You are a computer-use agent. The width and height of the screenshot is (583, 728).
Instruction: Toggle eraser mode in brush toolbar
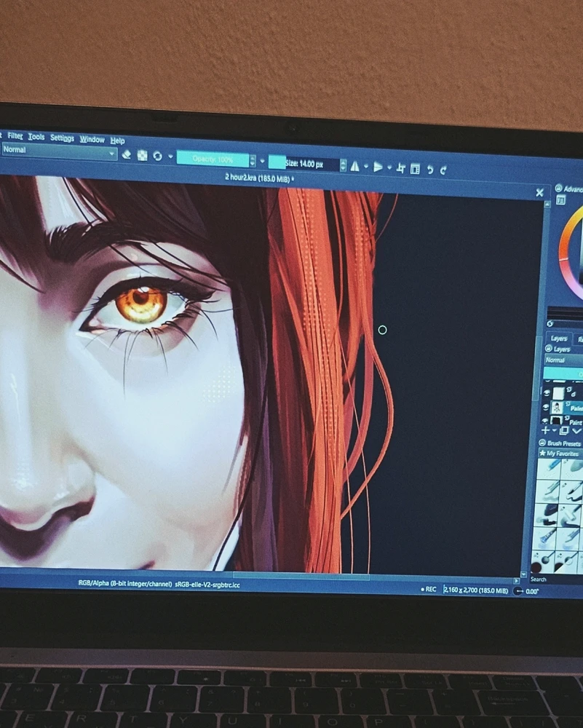[x=126, y=154]
